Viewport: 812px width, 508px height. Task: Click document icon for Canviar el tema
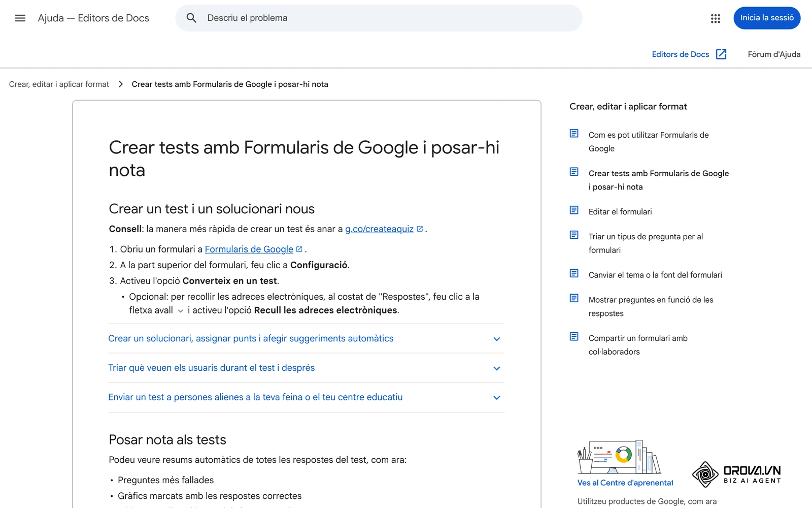click(x=574, y=274)
